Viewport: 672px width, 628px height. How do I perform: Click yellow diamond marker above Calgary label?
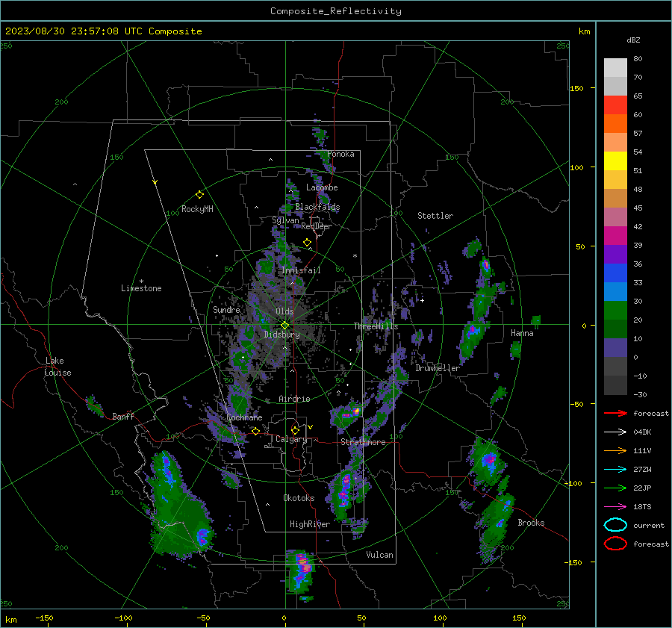pyautogui.click(x=295, y=430)
